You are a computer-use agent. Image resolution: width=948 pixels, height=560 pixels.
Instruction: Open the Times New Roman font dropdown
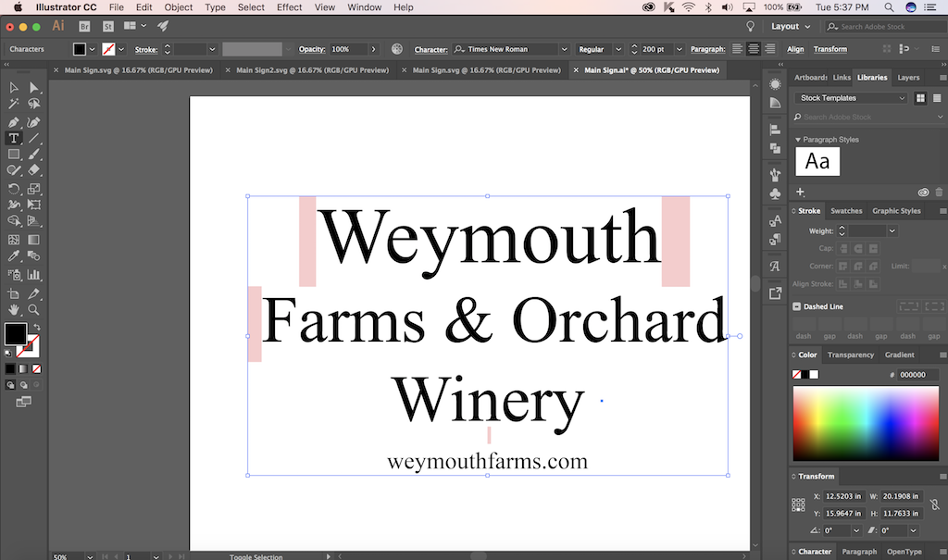(x=564, y=50)
